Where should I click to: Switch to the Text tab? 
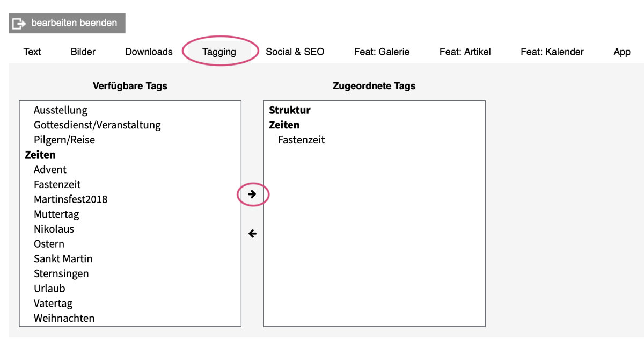coord(32,52)
